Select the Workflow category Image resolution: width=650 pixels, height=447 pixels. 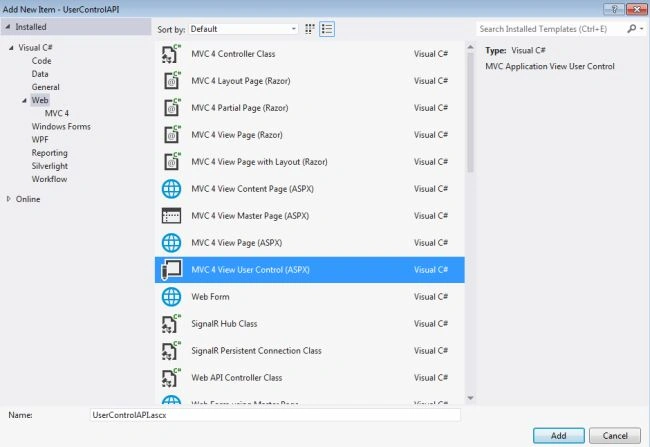(49, 179)
